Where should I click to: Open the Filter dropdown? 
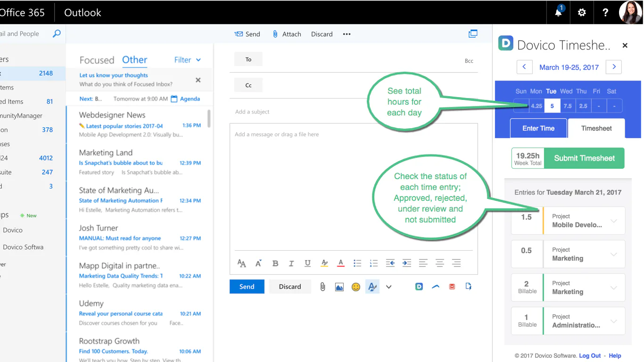click(x=188, y=60)
